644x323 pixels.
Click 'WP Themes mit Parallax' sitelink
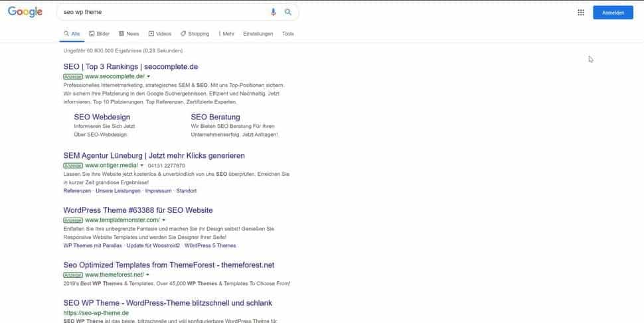point(92,245)
